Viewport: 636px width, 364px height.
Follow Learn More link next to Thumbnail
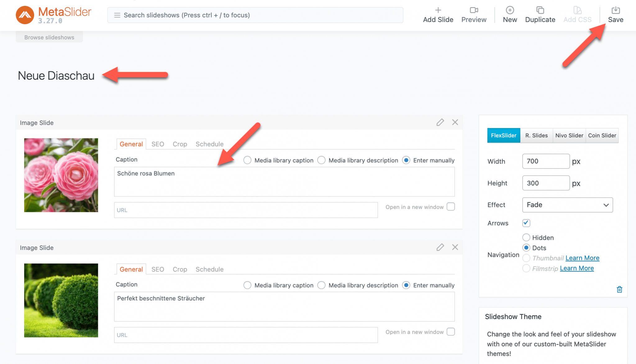582,258
